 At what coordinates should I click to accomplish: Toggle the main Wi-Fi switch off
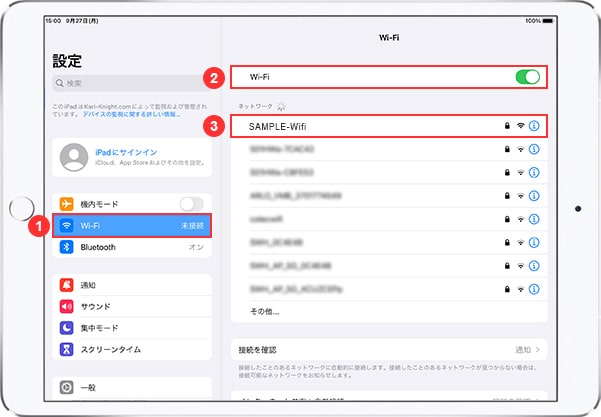pos(527,77)
